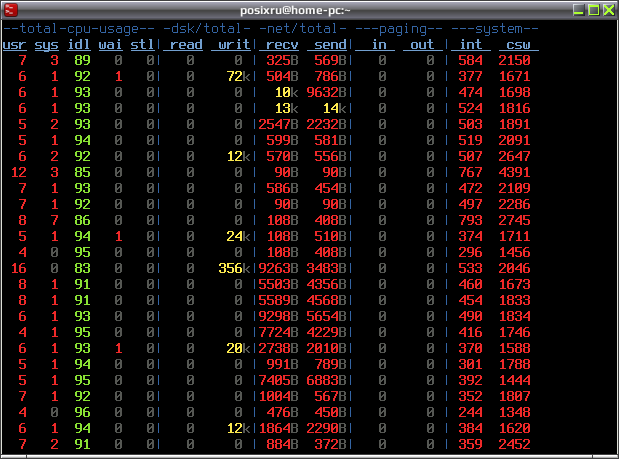619x459 pixels.
Task: Select the paging group header
Action: tap(399, 29)
